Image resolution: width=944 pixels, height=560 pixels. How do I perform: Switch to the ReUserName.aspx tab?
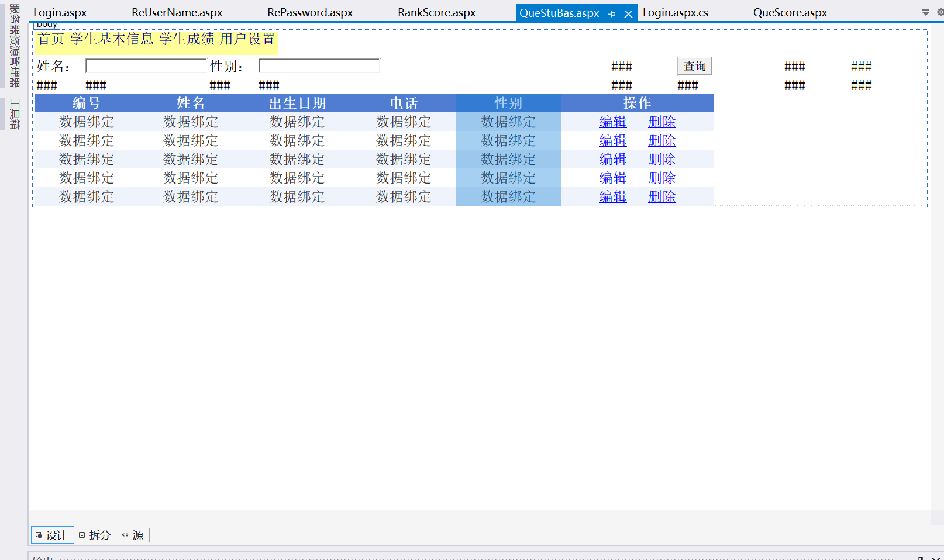[177, 12]
